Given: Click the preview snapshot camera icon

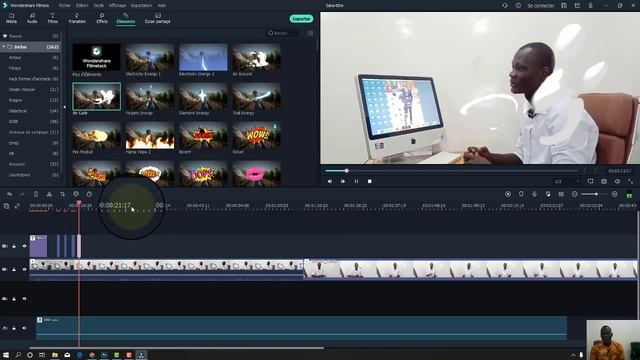Looking at the screenshot, I should pos(604,181).
